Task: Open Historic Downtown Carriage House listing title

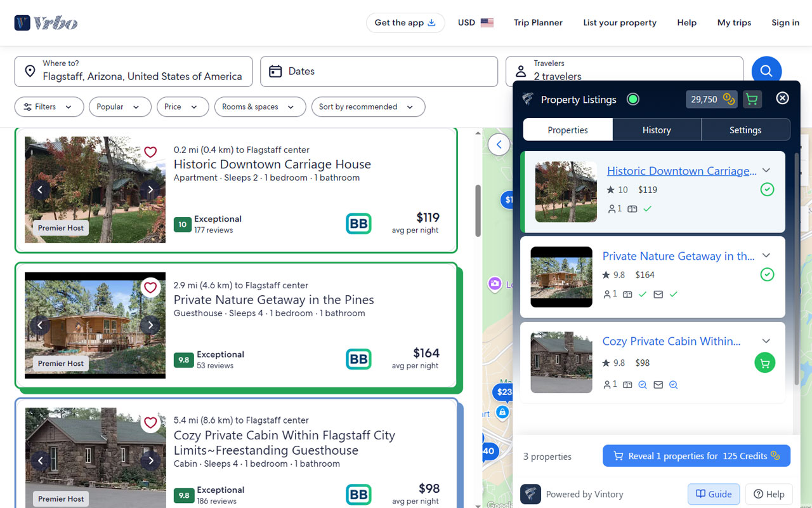Action: pyautogui.click(x=272, y=164)
